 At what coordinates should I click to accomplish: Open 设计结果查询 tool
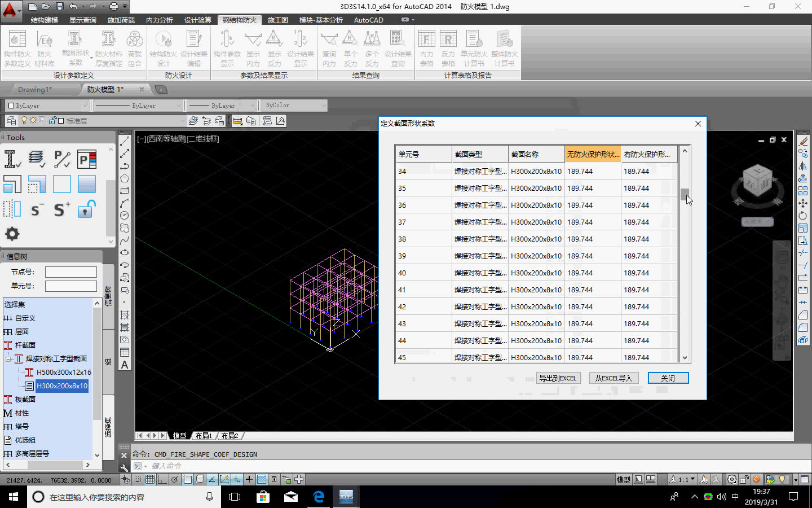point(398,49)
